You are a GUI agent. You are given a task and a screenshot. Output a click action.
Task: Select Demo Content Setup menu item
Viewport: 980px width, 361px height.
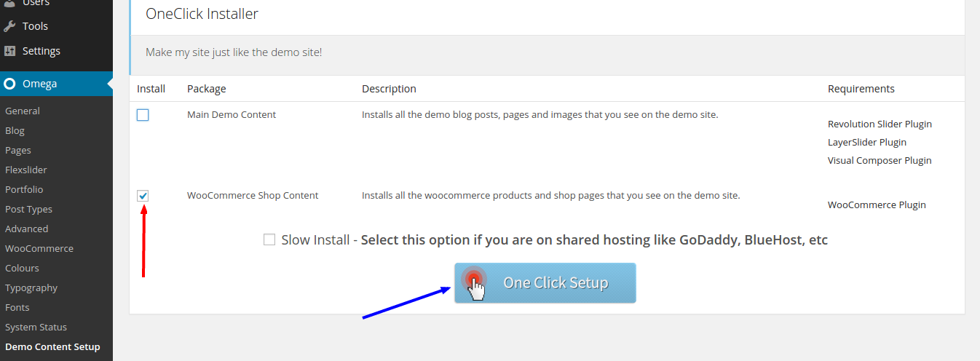pos(52,346)
